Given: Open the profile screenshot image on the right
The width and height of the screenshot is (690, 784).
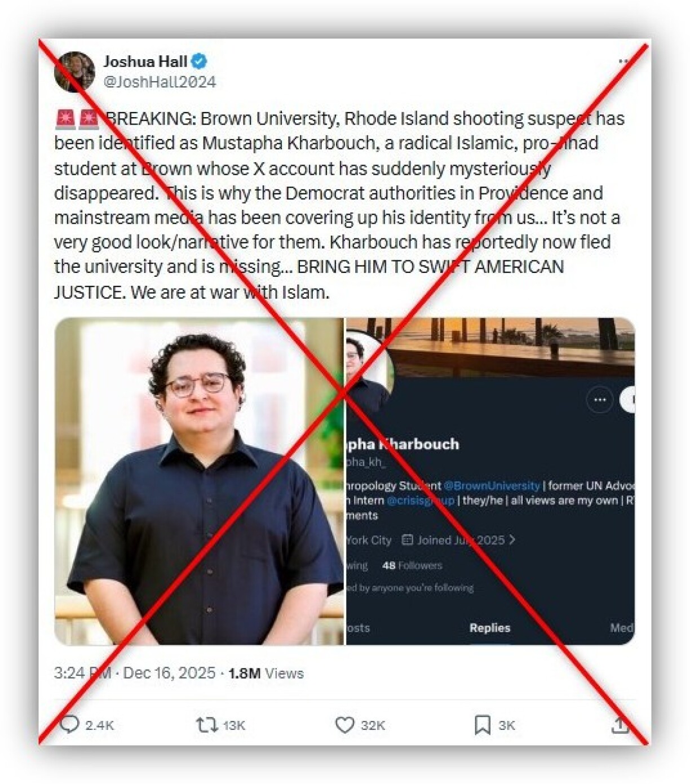Looking at the screenshot, I should 490,481.
